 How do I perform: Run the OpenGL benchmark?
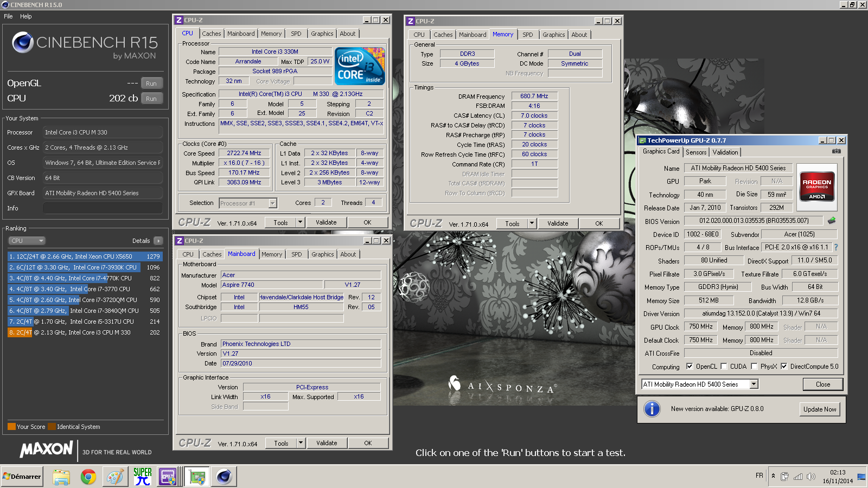[x=151, y=84]
